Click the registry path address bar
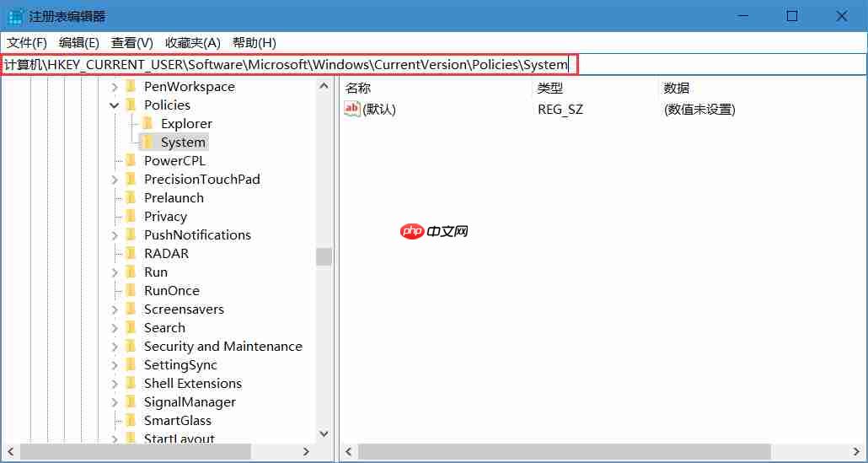The height and width of the screenshot is (463, 868). point(434,65)
